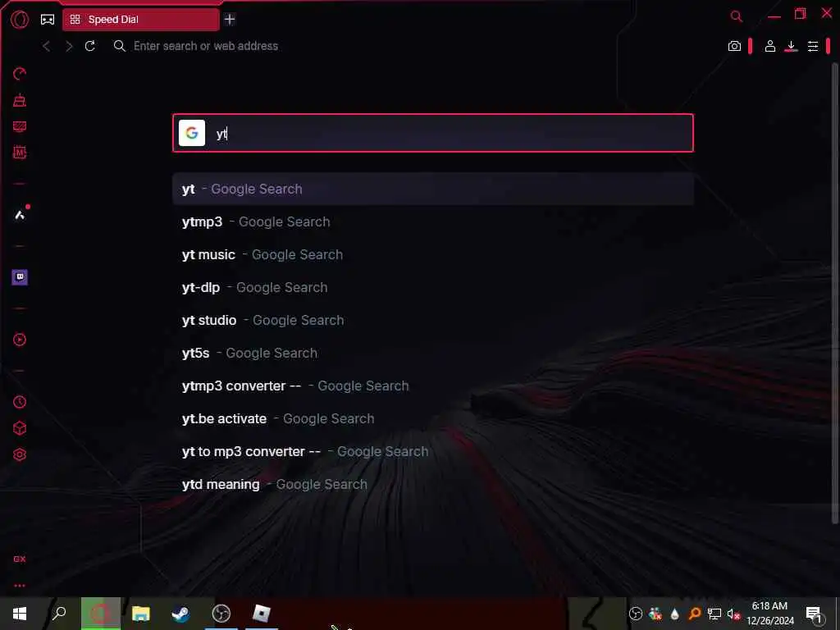The image size is (840, 630).
Task: Open the Opera GX main menu logo
Action: (20, 20)
